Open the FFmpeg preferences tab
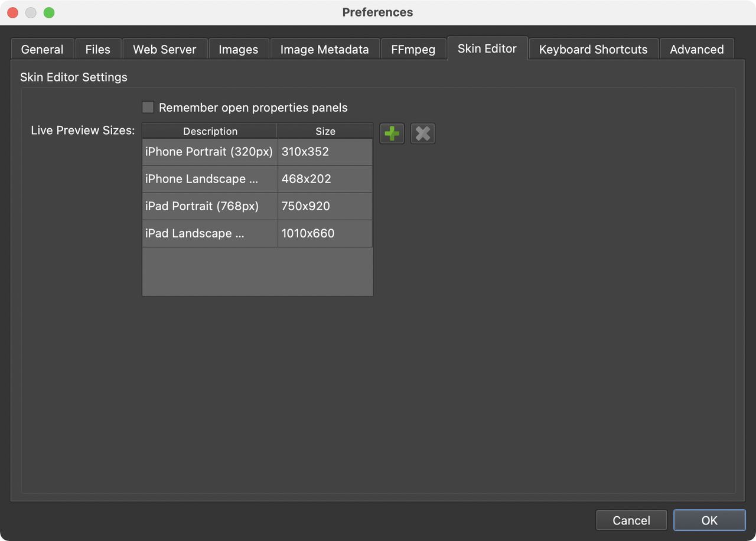 click(413, 49)
